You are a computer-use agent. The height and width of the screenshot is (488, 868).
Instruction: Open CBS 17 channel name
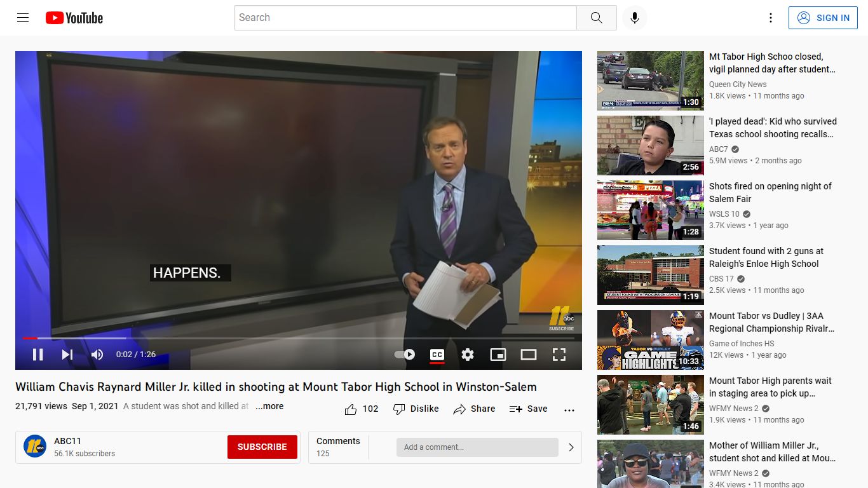click(x=721, y=279)
